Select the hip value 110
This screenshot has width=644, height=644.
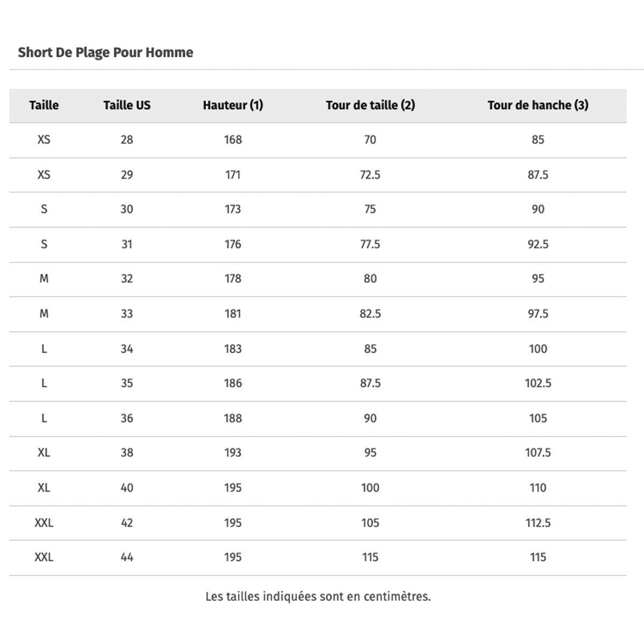pos(538,488)
